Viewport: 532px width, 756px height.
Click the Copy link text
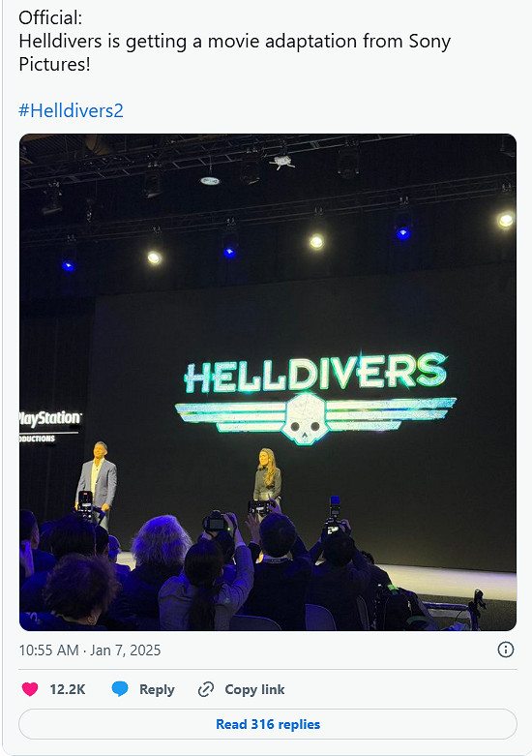point(254,690)
